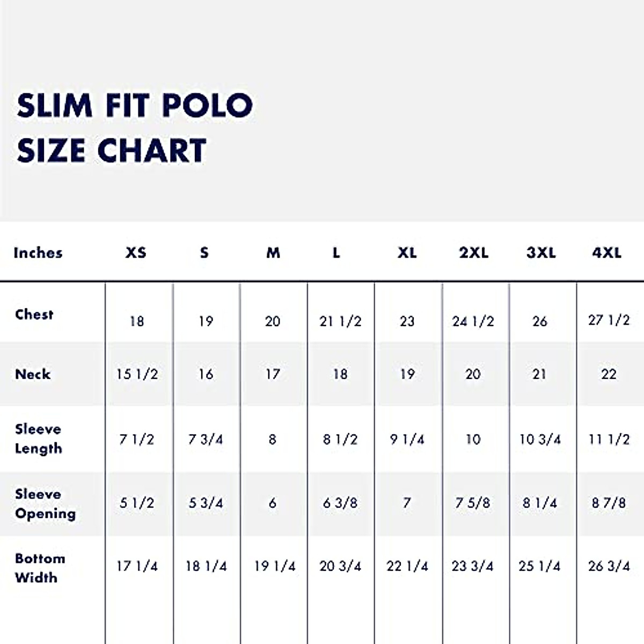Select the Sleeve Opening row label
644x644 pixels.
point(45,503)
